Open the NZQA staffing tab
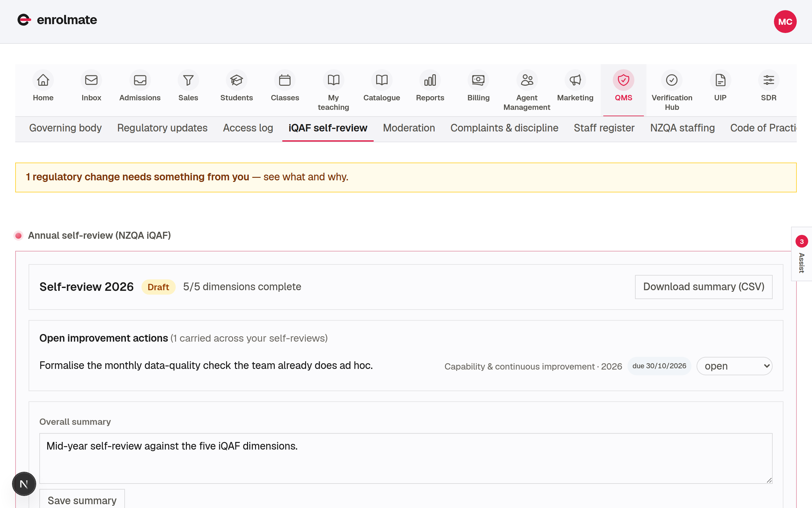812x508 pixels. (683, 128)
